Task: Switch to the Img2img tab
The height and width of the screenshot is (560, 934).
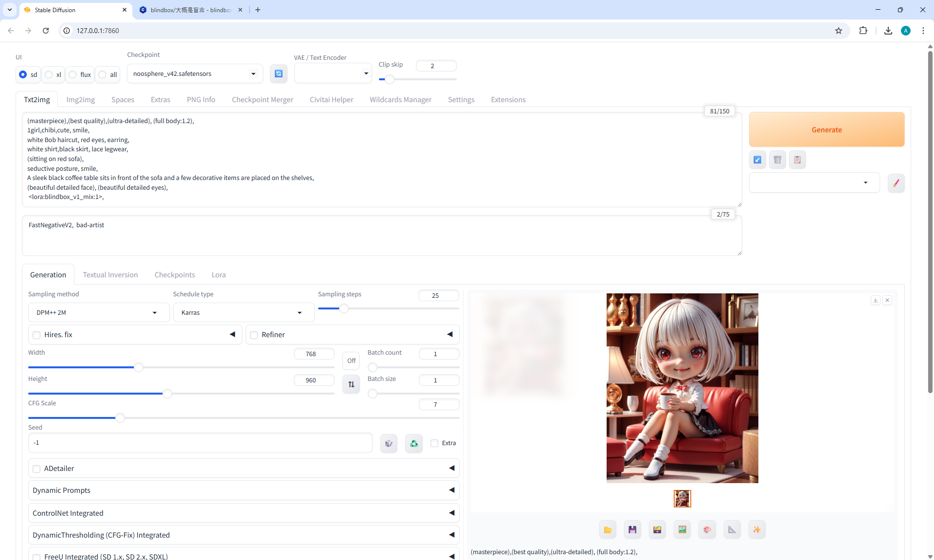Action: pos(81,100)
